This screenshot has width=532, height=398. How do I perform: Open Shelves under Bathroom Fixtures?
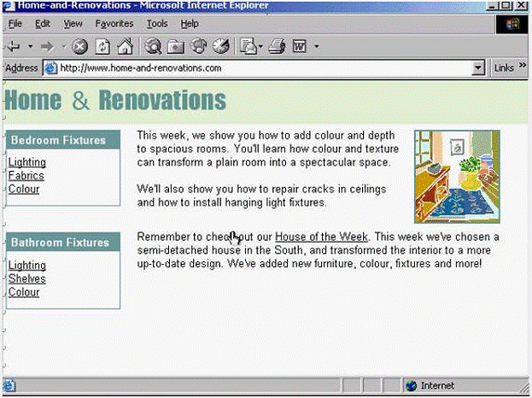pos(26,278)
